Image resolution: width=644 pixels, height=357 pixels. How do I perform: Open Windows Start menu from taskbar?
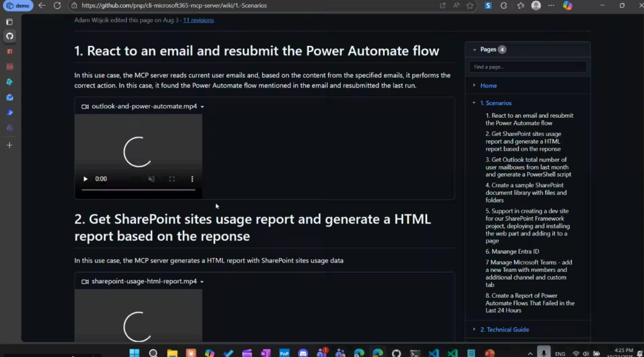[x=134, y=353]
